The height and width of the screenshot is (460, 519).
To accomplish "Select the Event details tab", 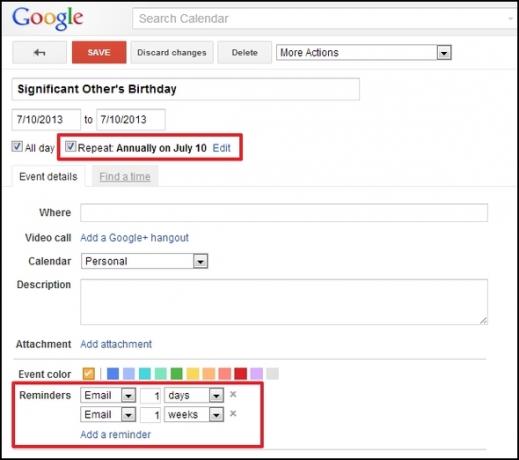I will click(x=48, y=177).
